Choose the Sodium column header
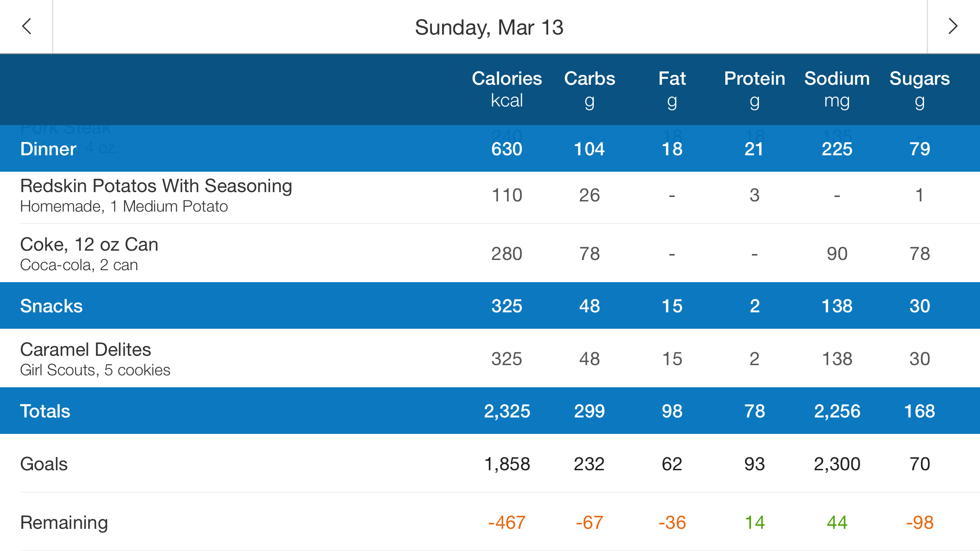 837,89
